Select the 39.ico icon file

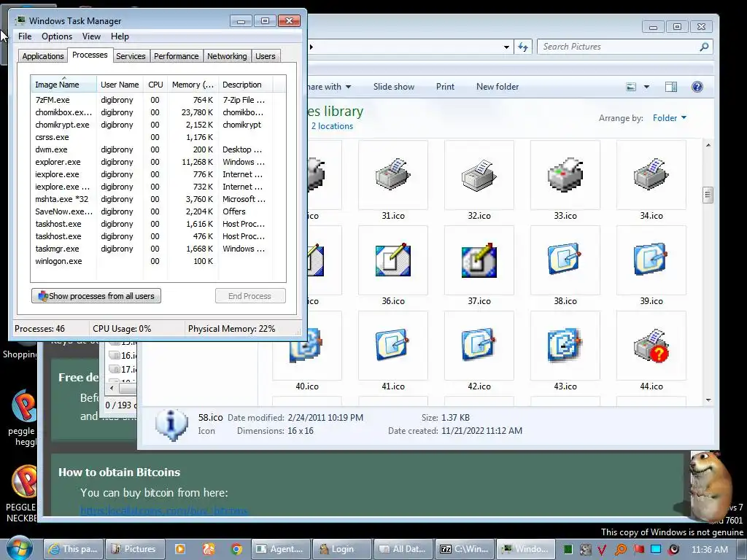651,260
